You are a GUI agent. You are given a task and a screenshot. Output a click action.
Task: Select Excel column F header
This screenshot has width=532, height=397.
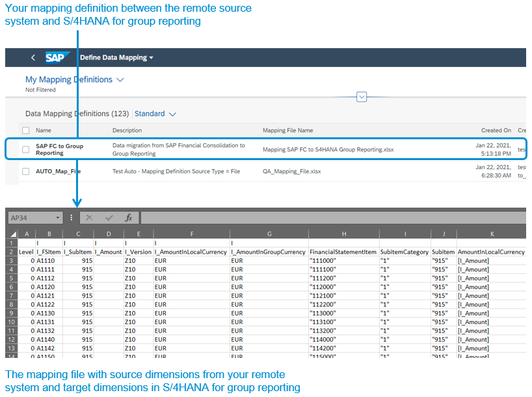(x=192, y=234)
